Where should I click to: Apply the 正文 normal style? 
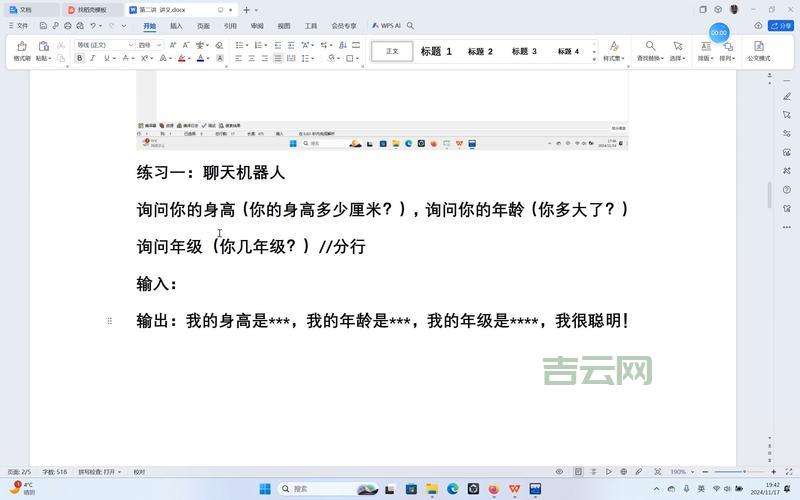pyautogui.click(x=392, y=51)
